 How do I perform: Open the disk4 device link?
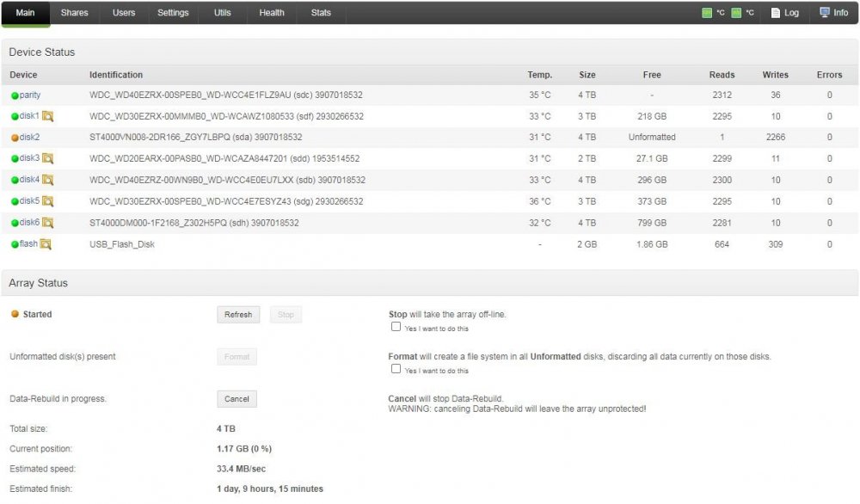coord(29,180)
